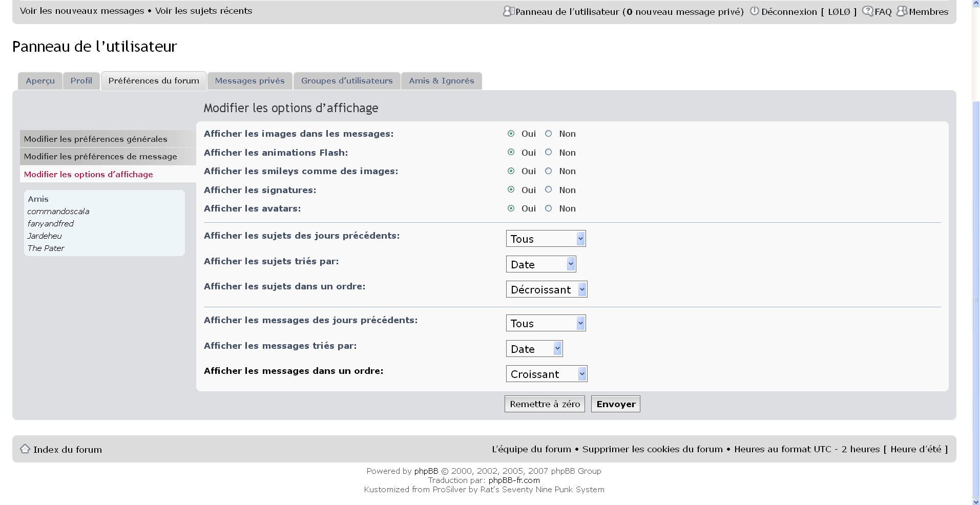
Task: Select Non for Afficher les animations Flash
Action: coord(548,153)
